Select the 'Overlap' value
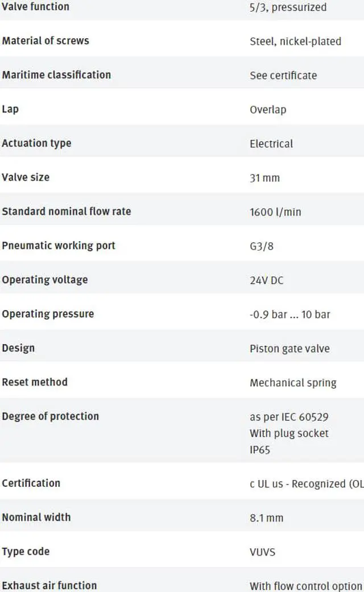Screen dimensions: 364x592 pyautogui.click(x=268, y=110)
